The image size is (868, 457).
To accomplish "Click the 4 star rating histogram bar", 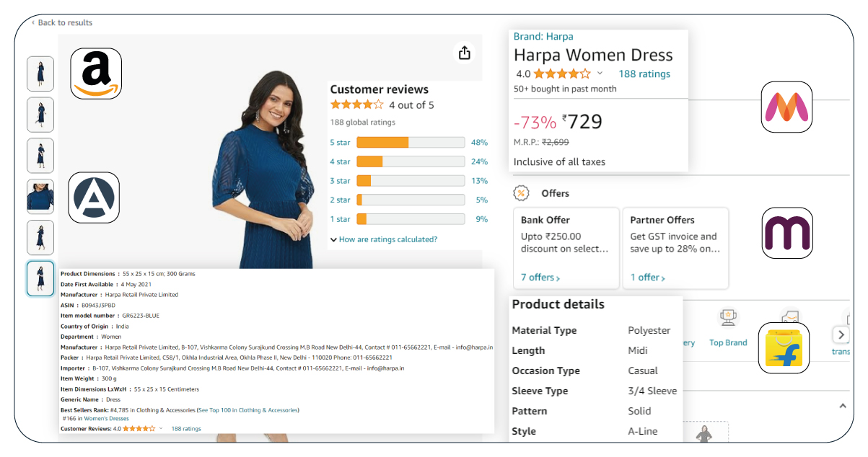I will 411,161.
